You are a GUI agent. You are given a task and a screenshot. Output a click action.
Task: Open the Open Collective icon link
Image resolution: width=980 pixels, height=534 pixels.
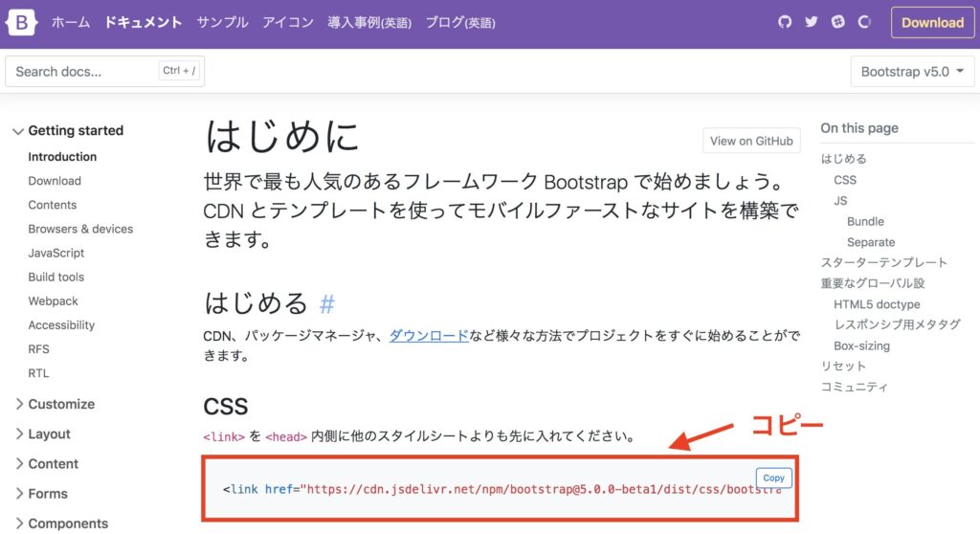tap(864, 22)
